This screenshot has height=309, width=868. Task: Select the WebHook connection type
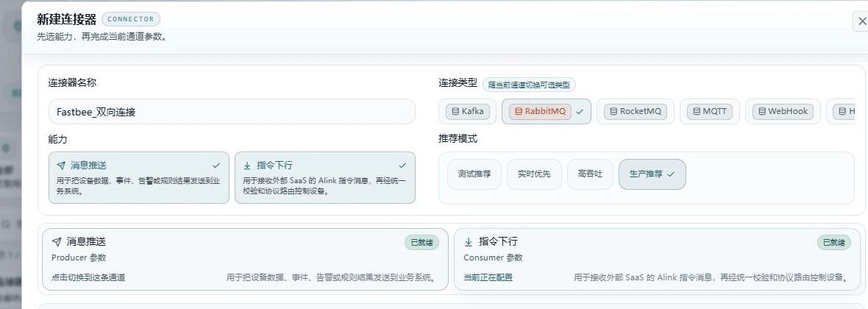pos(783,111)
